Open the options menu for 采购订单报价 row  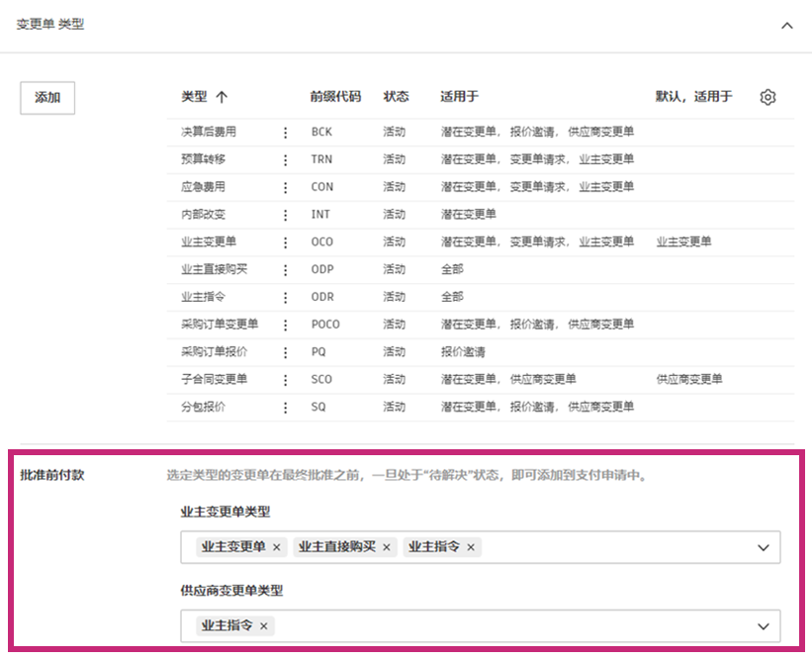tap(287, 352)
